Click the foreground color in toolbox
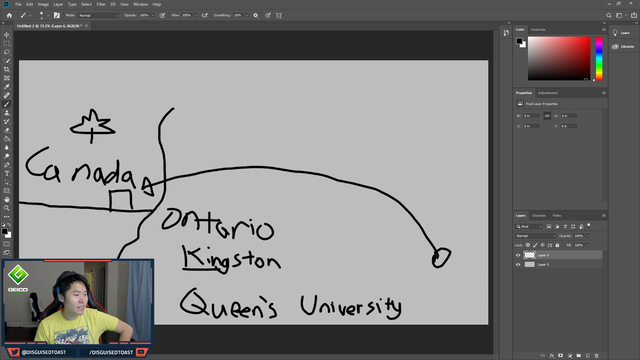 coord(4,231)
